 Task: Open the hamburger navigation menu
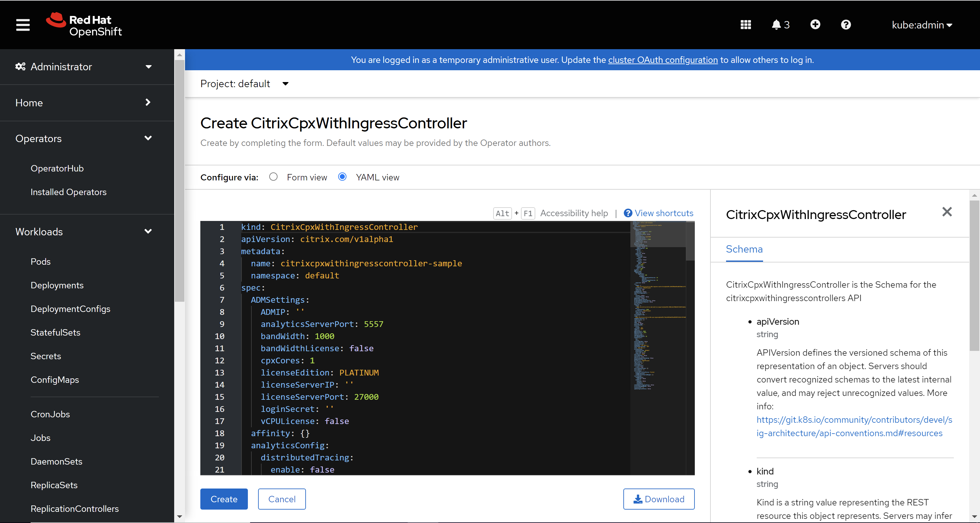(23, 25)
